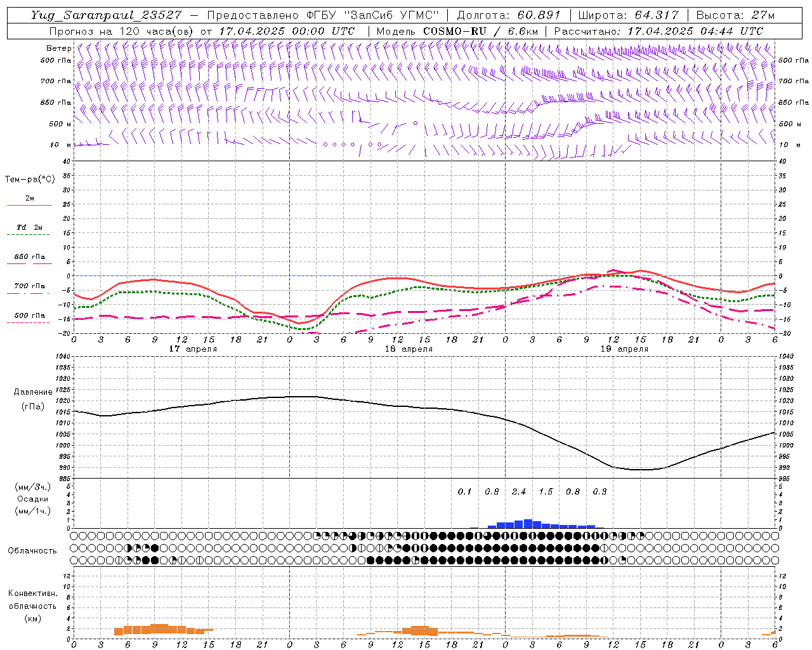812x650 pixels.
Task: Click the '17 апреля' date label
Action: [193, 349]
